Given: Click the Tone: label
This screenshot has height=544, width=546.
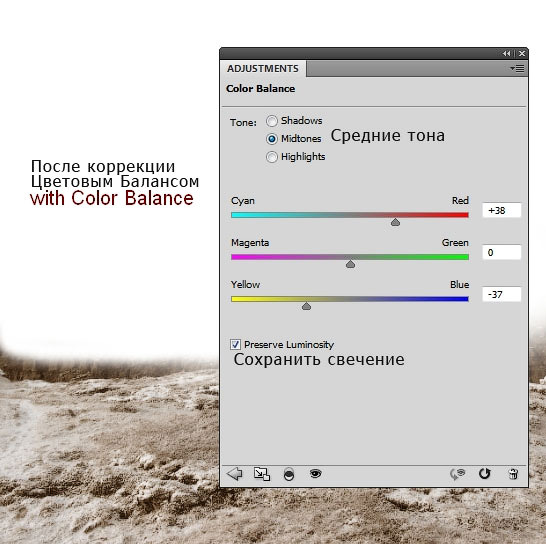Looking at the screenshot, I should pos(243,123).
